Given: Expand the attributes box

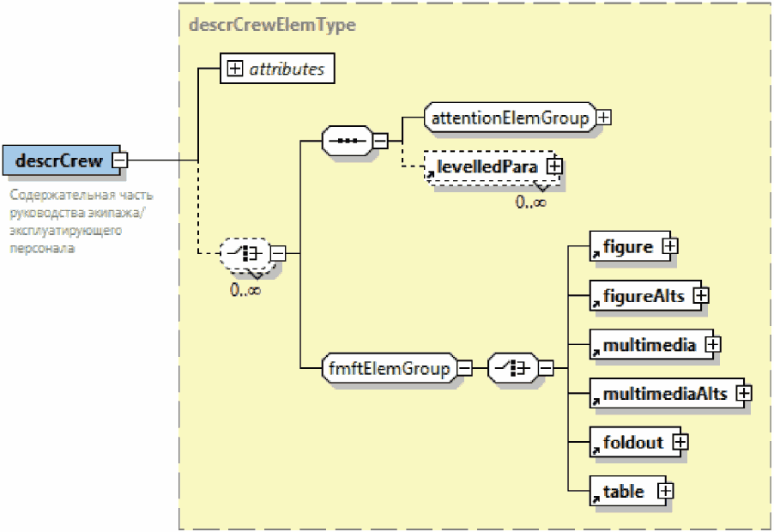Looking at the screenshot, I should click(233, 70).
